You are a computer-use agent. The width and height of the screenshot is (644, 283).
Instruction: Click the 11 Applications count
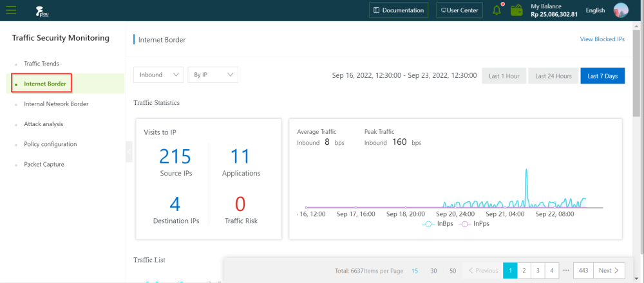240,156
